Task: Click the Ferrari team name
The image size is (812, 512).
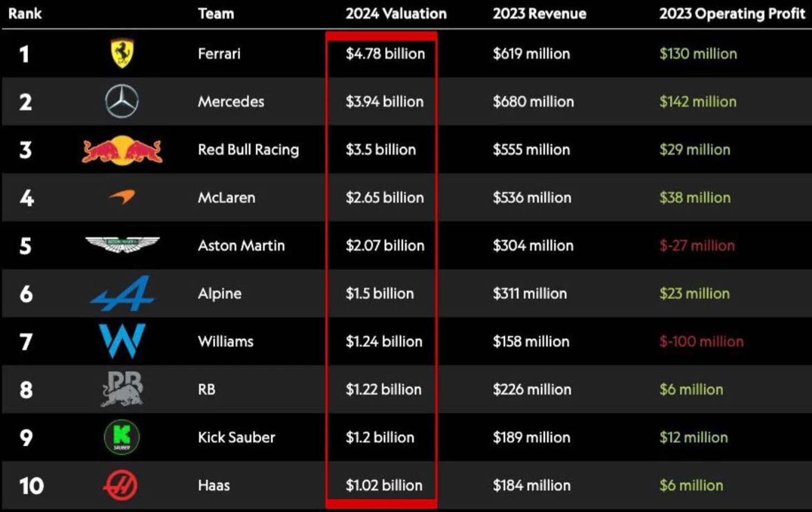Action: pos(219,54)
